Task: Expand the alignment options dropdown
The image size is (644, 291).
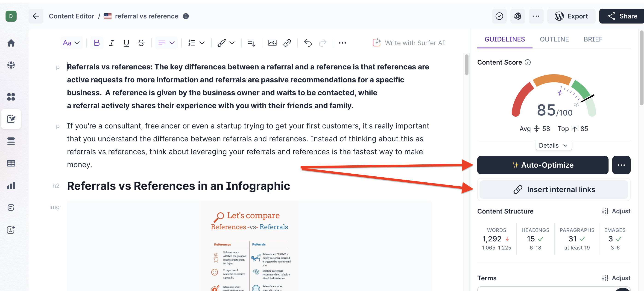Action: tap(166, 42)
